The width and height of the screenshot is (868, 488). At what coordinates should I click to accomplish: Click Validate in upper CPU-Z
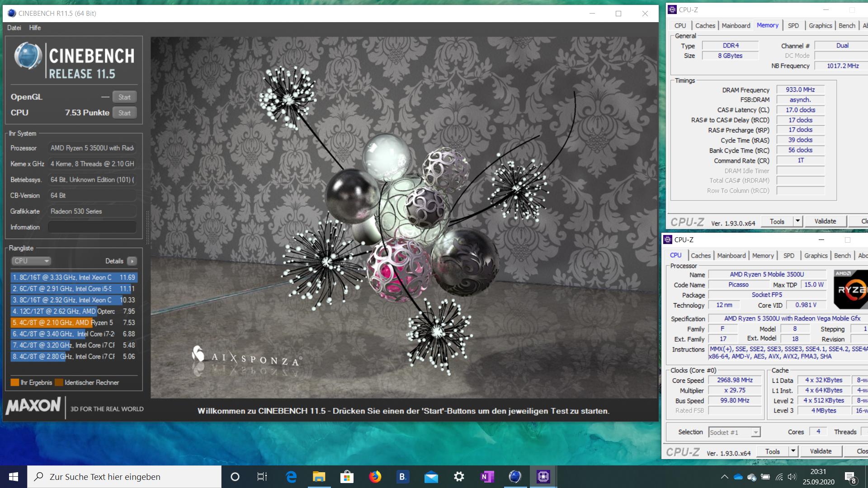pos(825,221)
